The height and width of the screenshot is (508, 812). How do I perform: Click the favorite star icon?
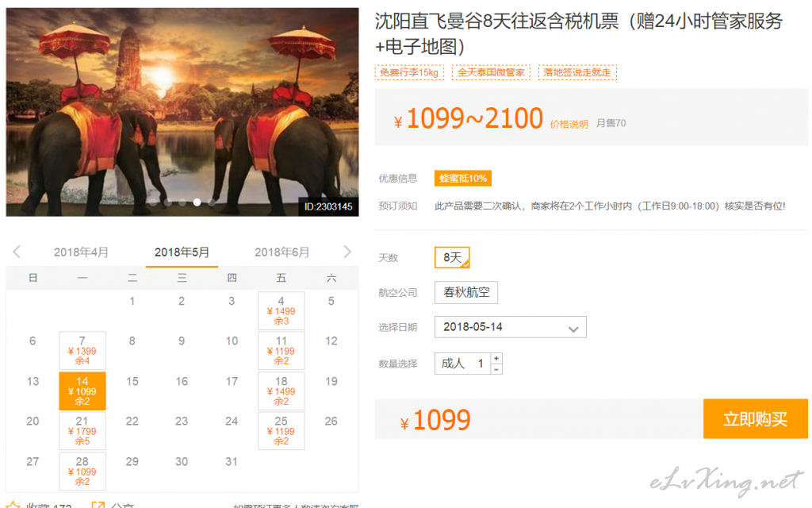click(13, 504)
